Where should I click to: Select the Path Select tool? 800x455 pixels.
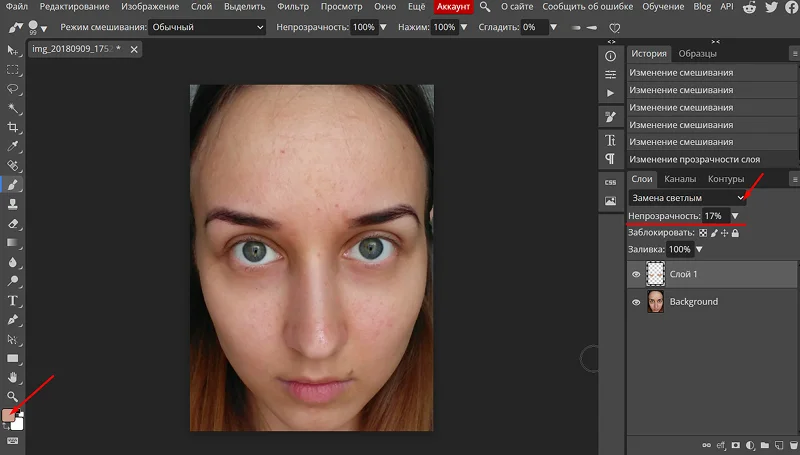[13, 339]
